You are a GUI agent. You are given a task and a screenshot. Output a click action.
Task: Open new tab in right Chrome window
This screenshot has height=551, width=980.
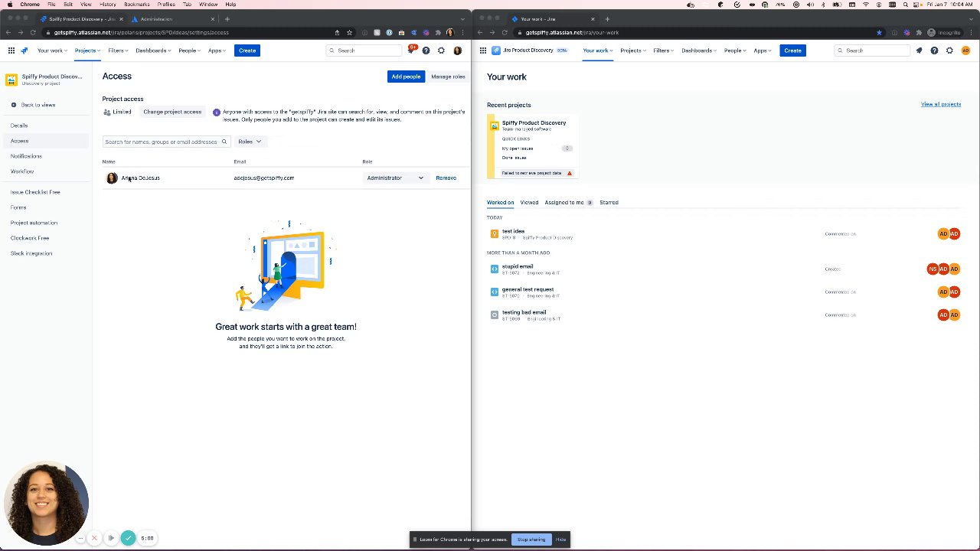click(607, 18)
